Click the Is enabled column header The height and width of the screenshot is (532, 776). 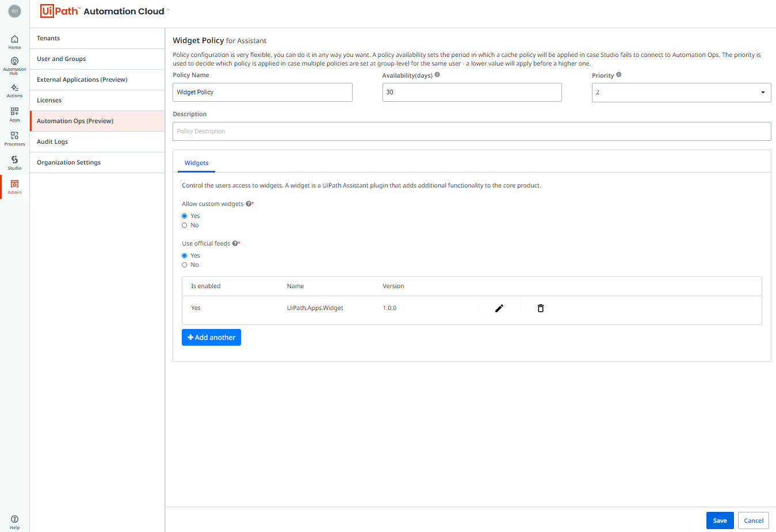[206, 286]
